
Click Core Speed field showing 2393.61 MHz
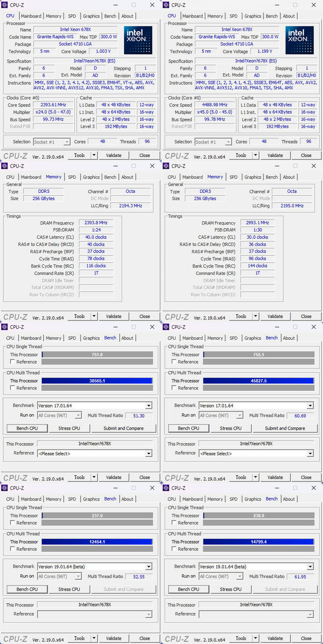tap(53, 105)
